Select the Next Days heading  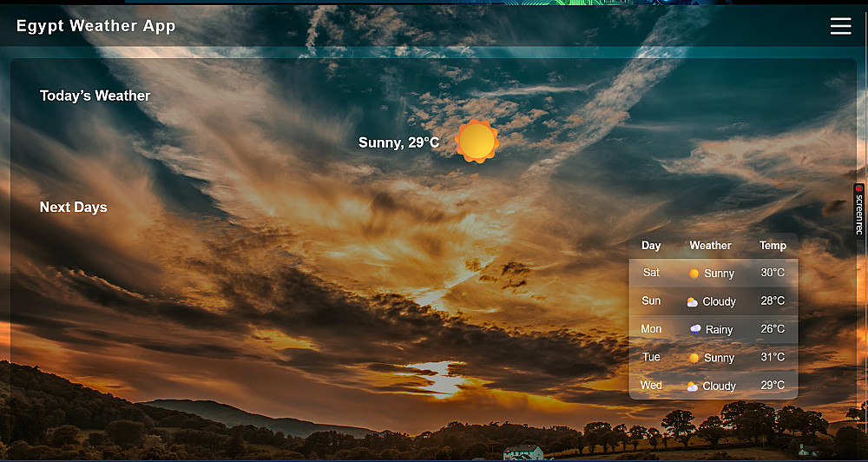(x=73, y=208)
